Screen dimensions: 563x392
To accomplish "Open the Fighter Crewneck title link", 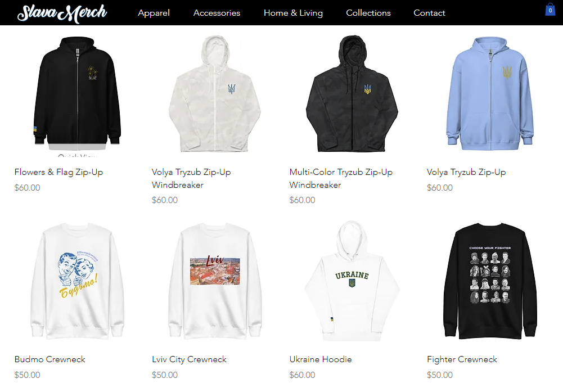I will [x=462, y=359].
